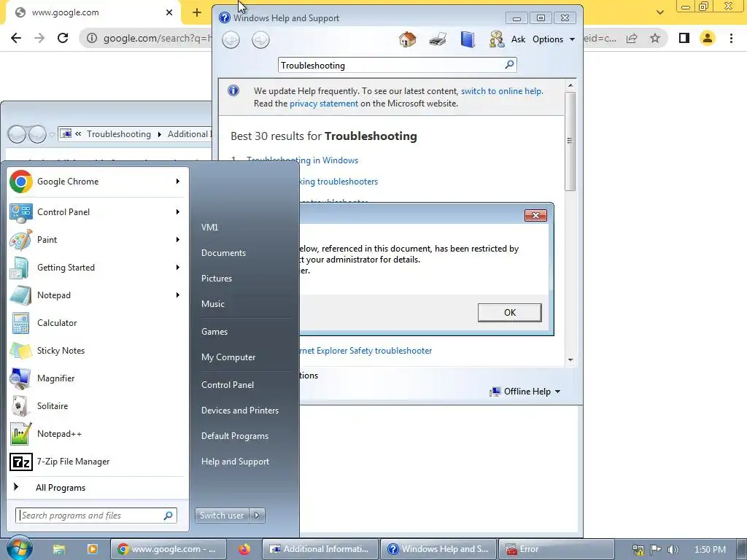Click the network tray icon
The image size is (747, 560).
click(x=638, y=550)
